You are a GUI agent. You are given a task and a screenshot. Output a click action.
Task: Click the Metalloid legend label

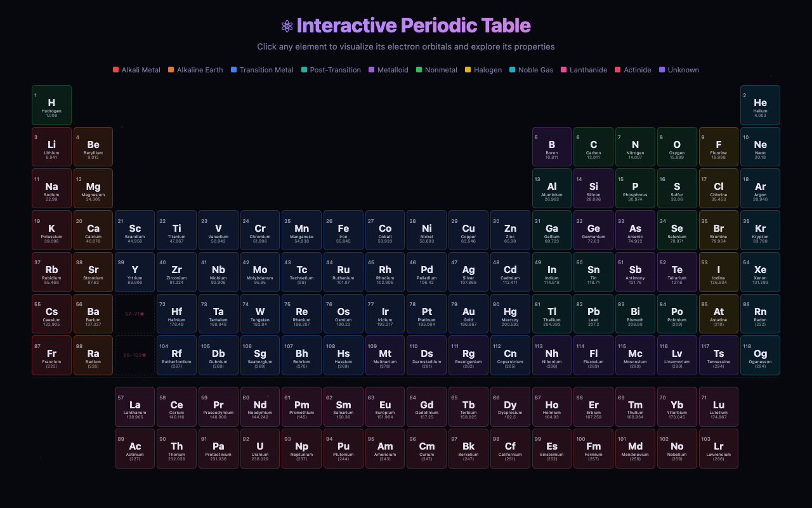tap(393, 70)
